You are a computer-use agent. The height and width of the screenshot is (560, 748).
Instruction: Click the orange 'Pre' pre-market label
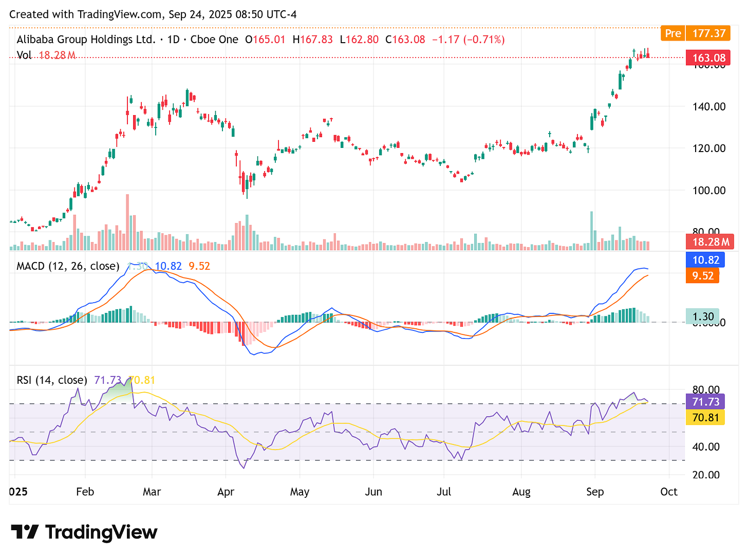click(x=673, y=33)
